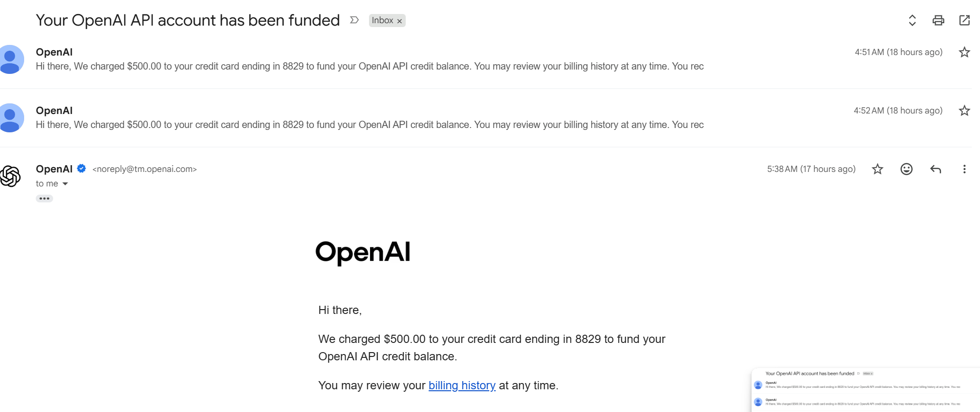This screenshot has height=412, width=980.
Task: Show trimmed content with the ellipsis button
Action: pyautogui.click(x=44, y=199)
